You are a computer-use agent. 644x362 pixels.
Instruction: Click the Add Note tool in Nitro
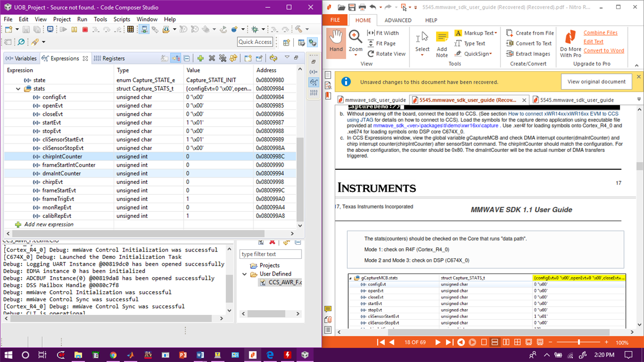(442, 45)
